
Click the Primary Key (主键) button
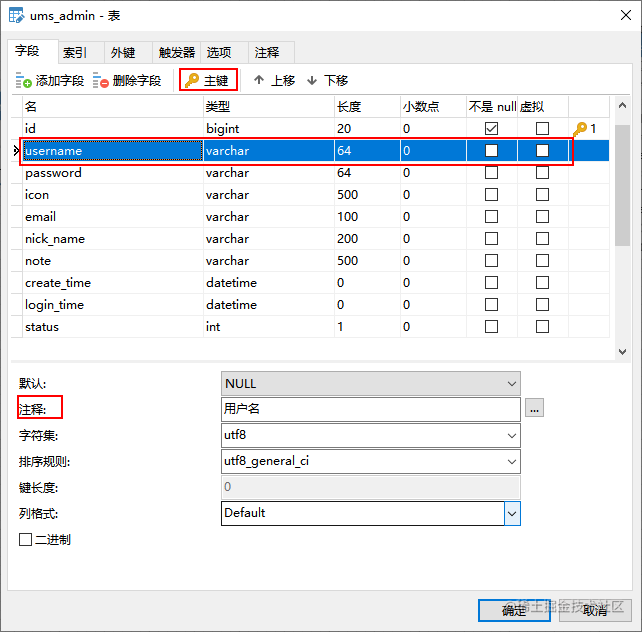click(x=208, y=80)
